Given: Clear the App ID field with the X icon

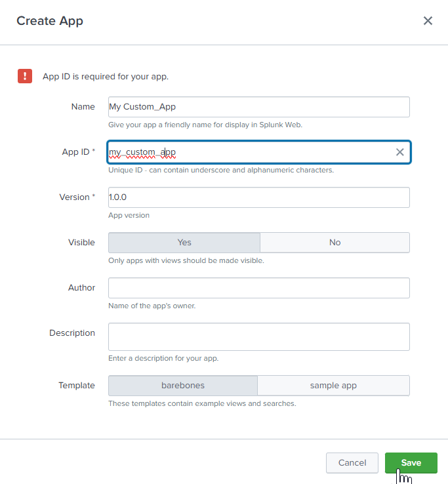Looking at the screenshot, I should click(x=399, y=152).
